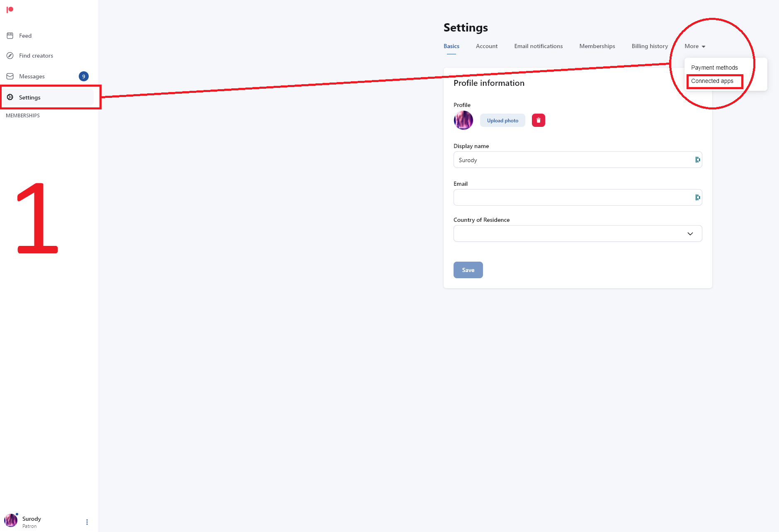Click the Upload photo button
Viewport: 779px width, 532px height.
pyautogui.click(x=502, y=120)
